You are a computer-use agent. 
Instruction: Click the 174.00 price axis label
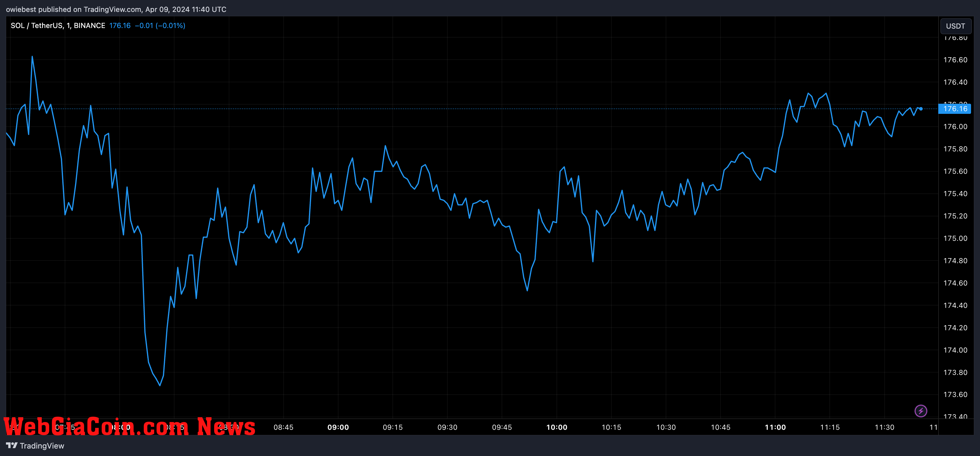(955, 350)
